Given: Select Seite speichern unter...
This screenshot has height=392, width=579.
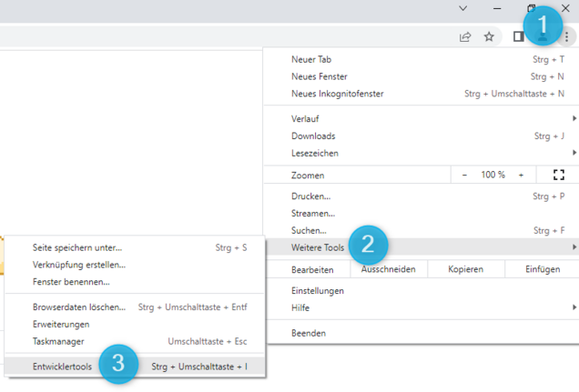Looking at the screenshot, I should pos(135,247).
